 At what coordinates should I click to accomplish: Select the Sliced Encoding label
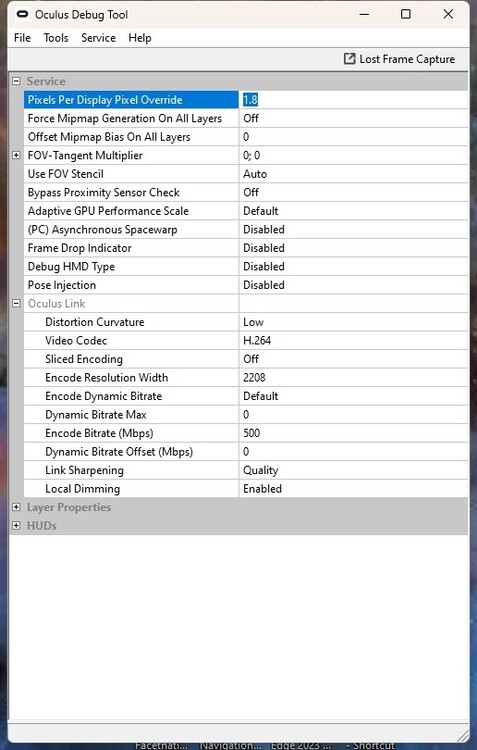(x=84, y=359)
